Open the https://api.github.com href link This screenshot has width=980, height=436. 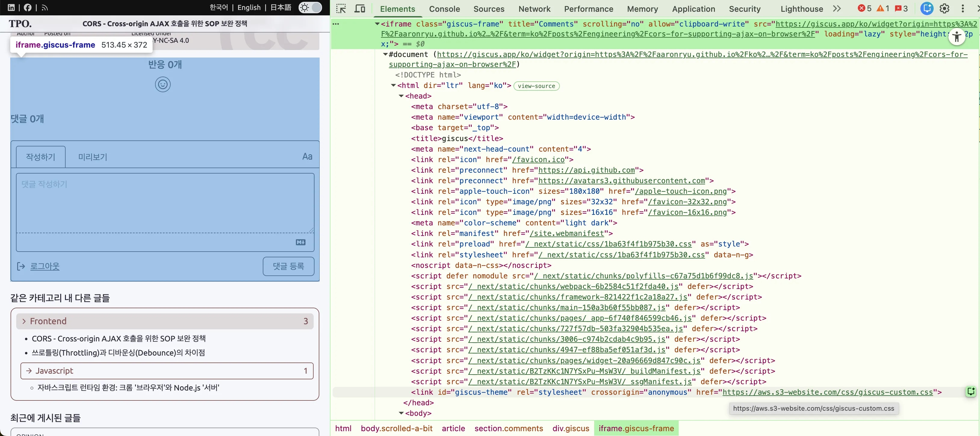(587, 170)
